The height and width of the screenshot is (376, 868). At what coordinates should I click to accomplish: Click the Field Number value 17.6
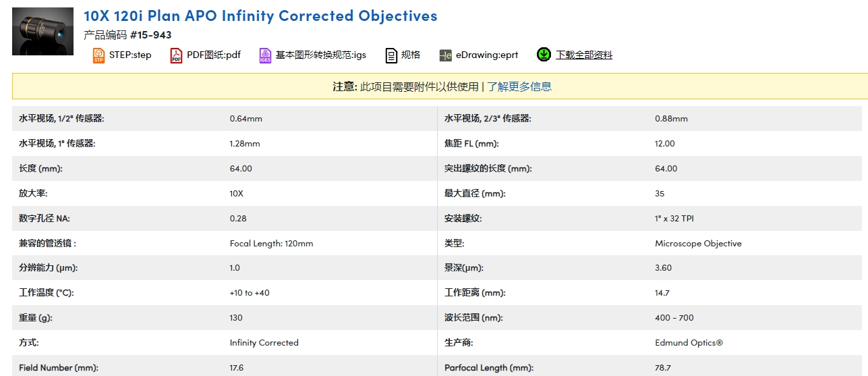tap(237, 368)
